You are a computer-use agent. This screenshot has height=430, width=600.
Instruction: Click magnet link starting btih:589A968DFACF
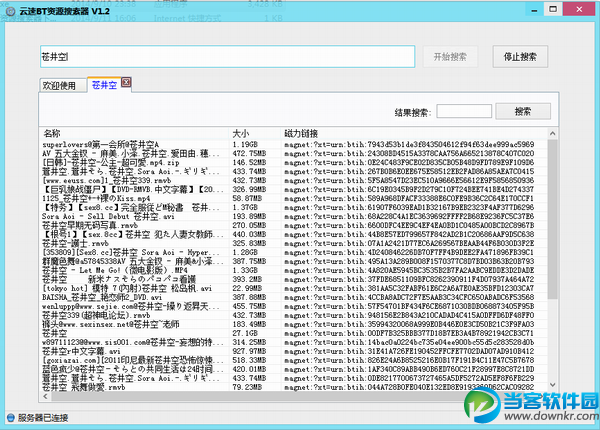point(409,199)
